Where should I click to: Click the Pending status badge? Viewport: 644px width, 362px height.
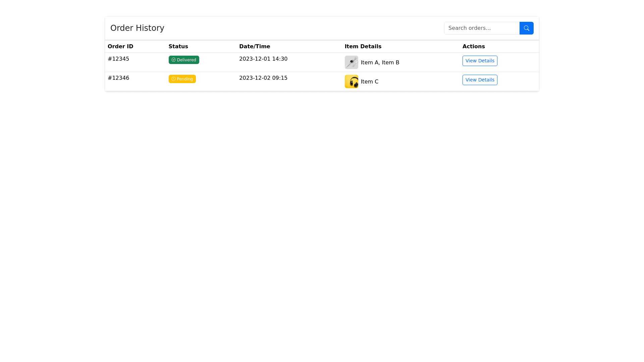point(182,79)
